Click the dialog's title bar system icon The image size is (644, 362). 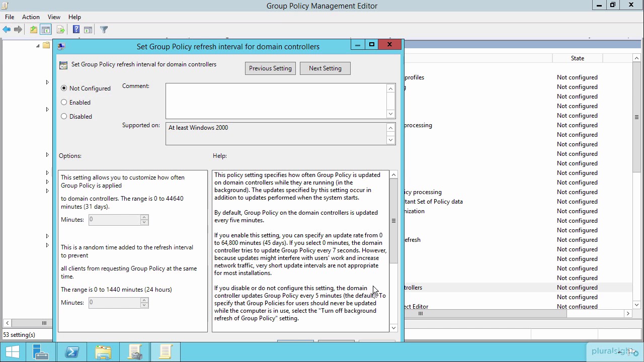coord(61,46)
